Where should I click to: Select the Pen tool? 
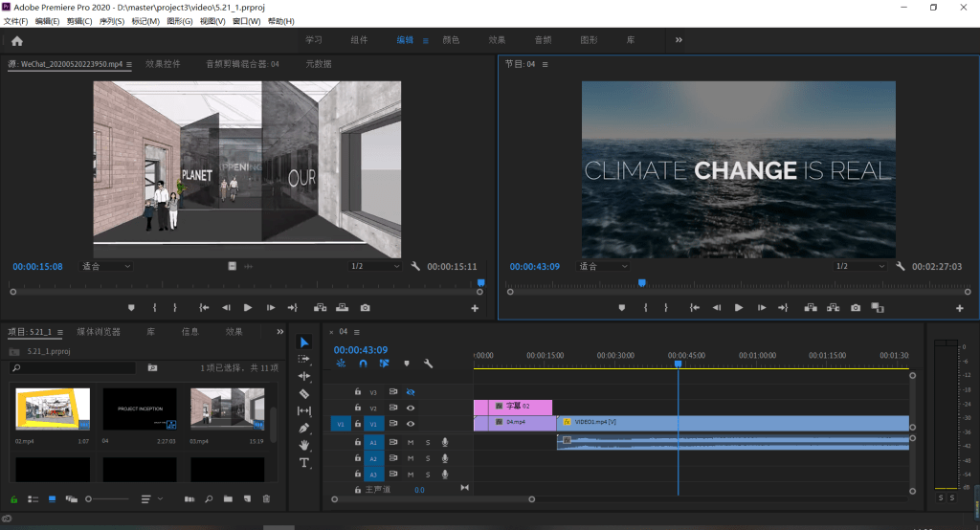[x=304, y=428]
